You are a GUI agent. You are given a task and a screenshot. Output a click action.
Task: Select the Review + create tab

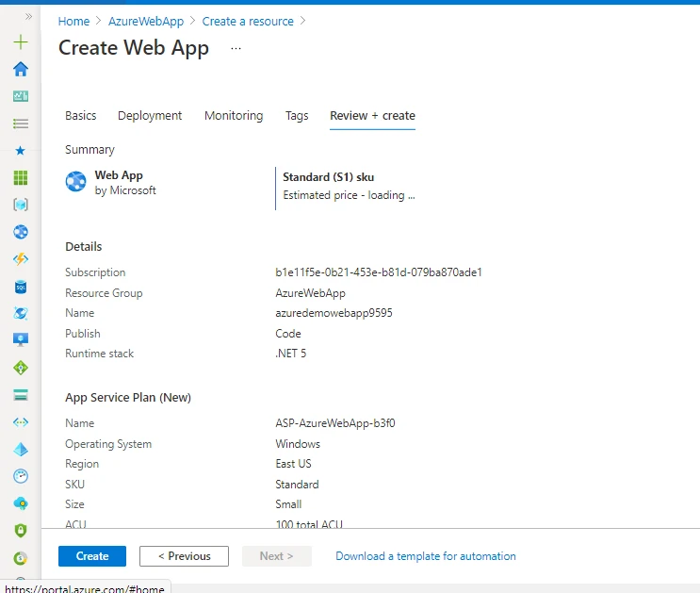[373, 116]
